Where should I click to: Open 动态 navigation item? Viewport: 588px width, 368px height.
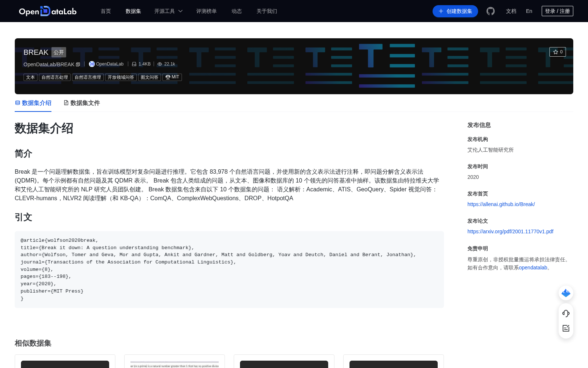(237, 11)
